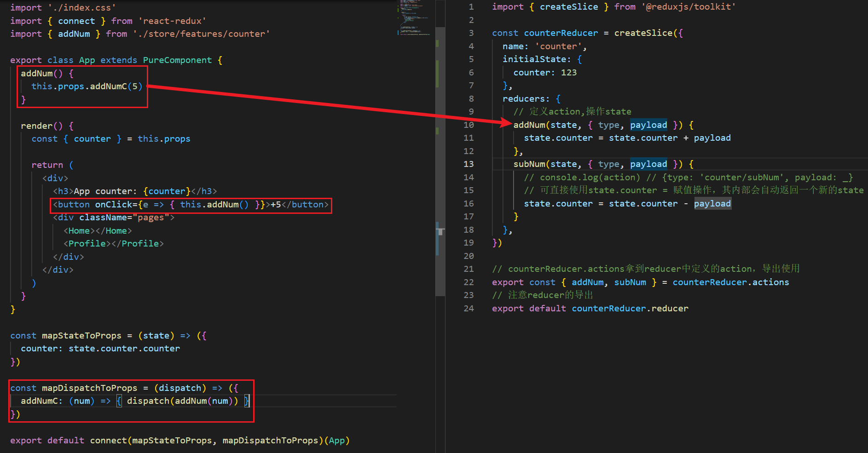Image resolution: width=868 pixels, height=453 pixels.
Task: Click 'this.props.addNumC(5)' call
Action: 87,86
